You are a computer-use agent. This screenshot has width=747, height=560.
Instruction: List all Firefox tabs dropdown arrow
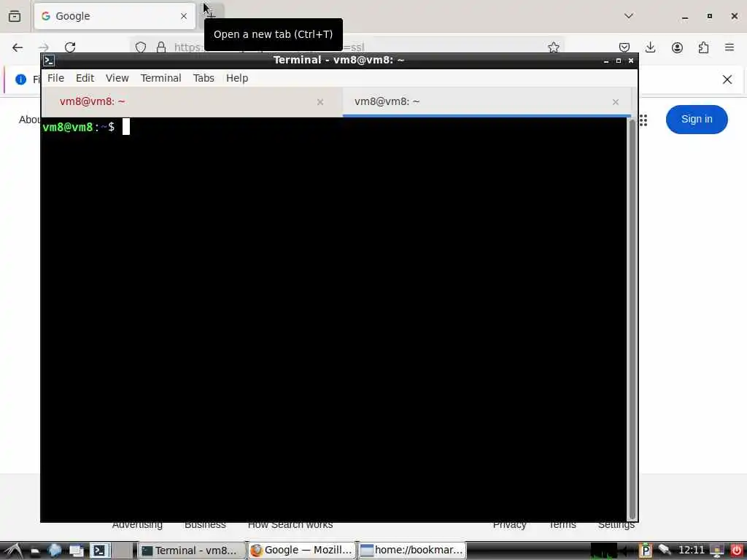coord(628,16)
